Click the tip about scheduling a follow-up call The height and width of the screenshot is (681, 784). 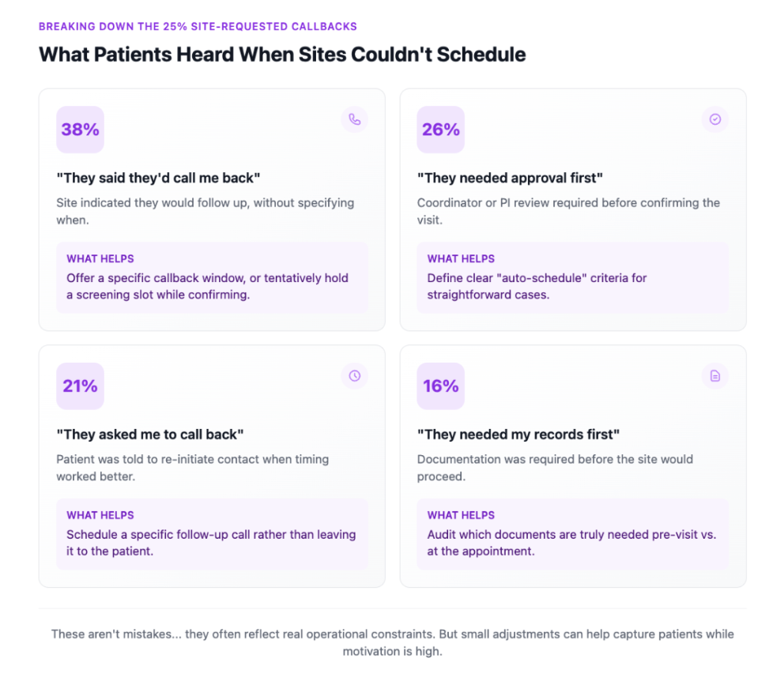pyautogui.click(x=212, y=542)
